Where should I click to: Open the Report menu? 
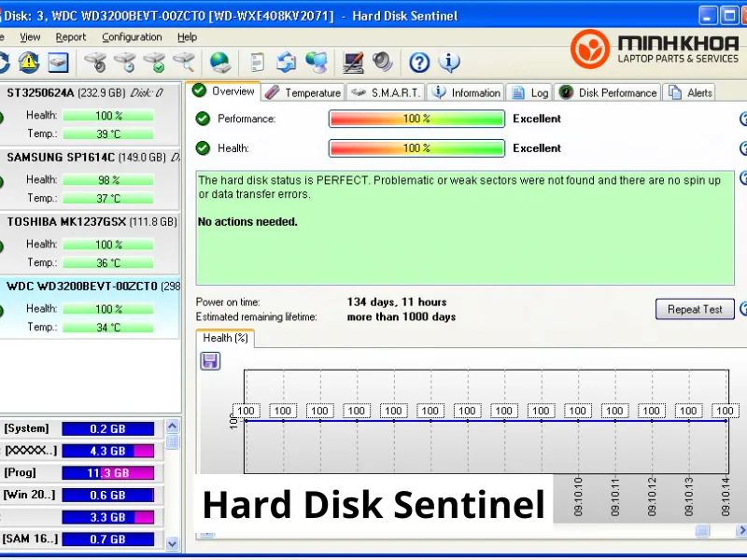(71, 37)
